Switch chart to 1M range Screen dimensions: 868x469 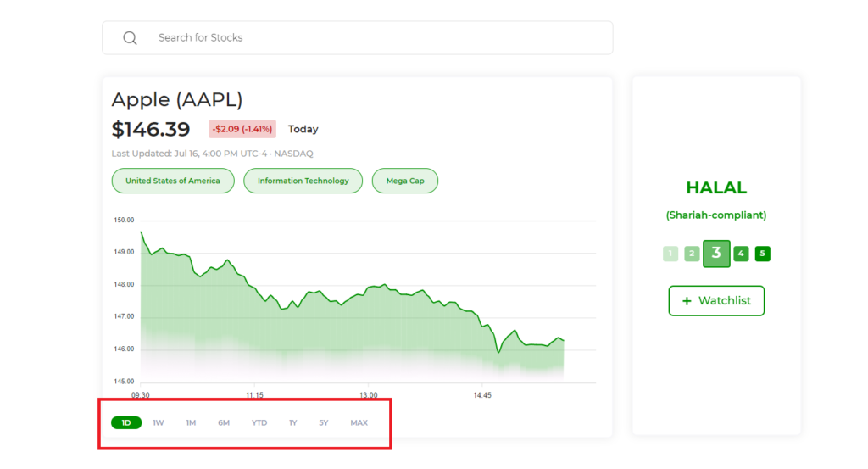[x=191, y=422]
